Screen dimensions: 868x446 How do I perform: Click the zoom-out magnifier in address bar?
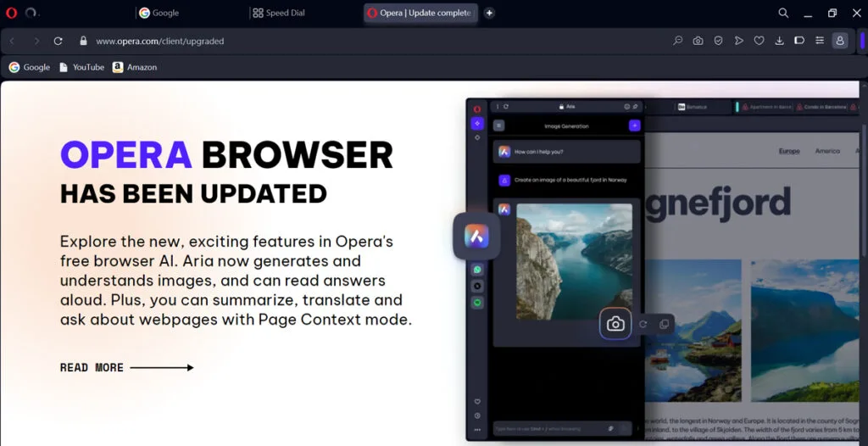coord(677,41)
